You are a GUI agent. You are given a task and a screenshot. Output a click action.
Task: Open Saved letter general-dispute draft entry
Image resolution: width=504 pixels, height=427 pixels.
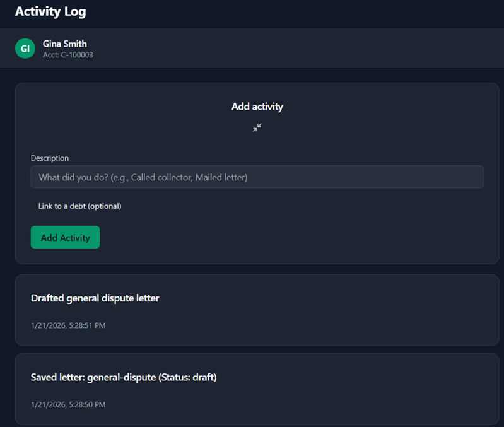(124, 377)
